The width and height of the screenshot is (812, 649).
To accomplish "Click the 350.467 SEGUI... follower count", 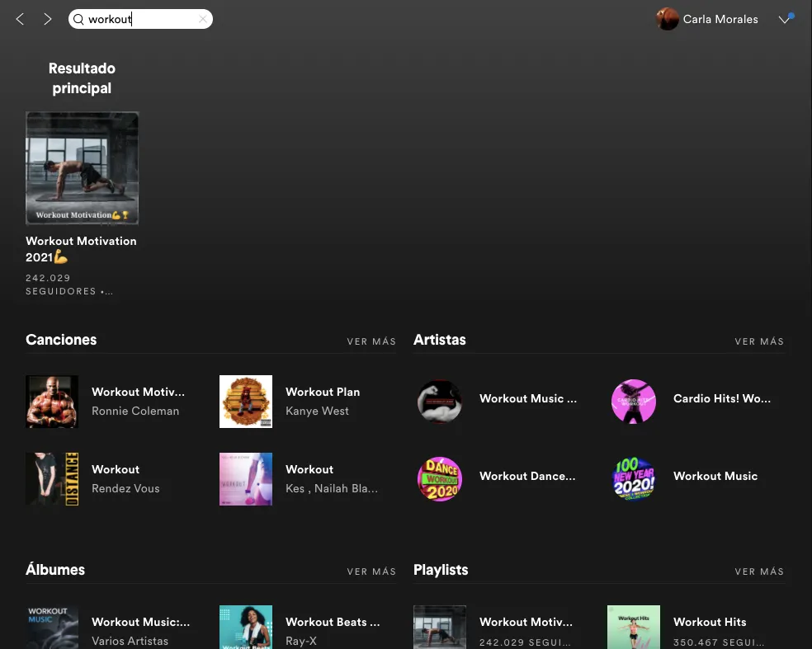I will (x=718, y=642).
